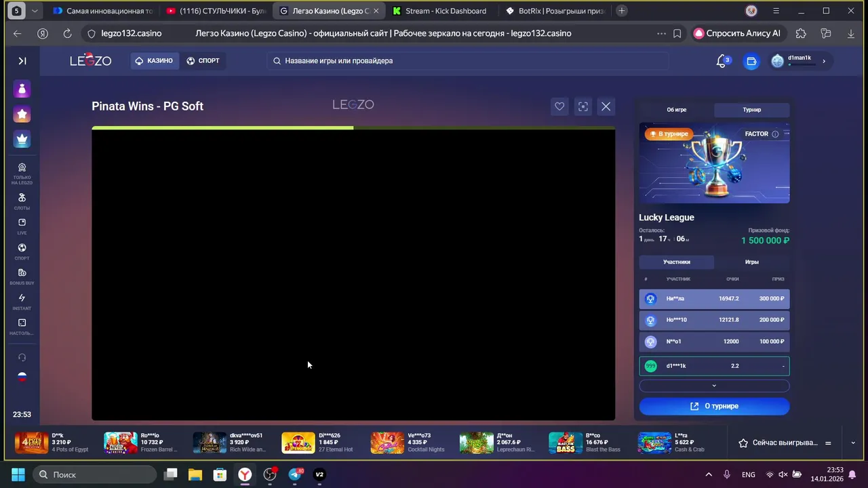Open Leprechaun Riches winner card
The height and width of the screenshot is (488, 868).
click(497, 443)
